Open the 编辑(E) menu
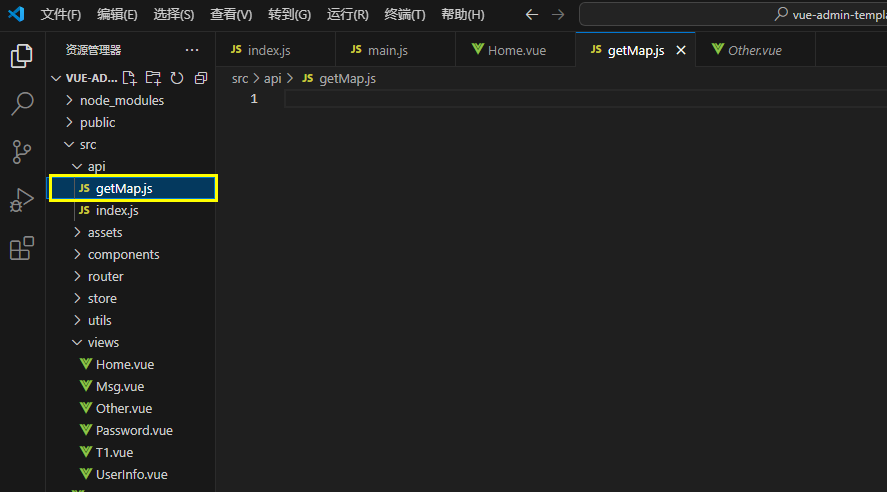Image resolution: width=887 pixels, height=492 pixels. pyautogui.click(x=117, y=15)
